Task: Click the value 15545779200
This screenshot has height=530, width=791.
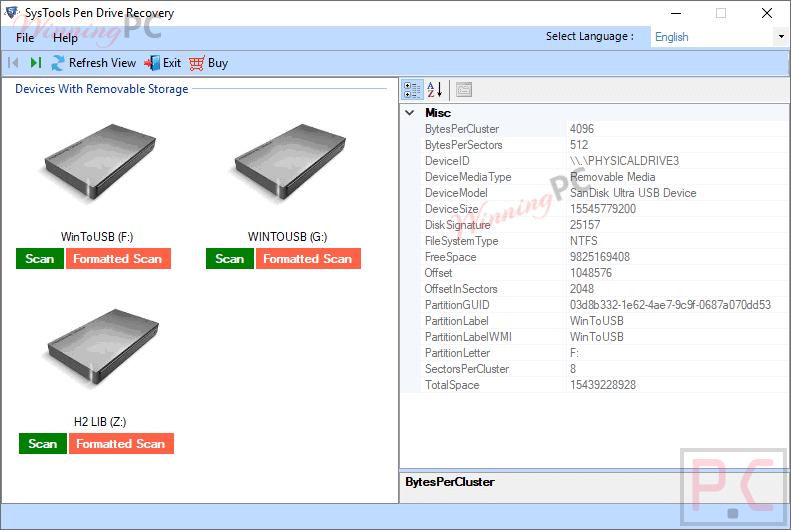Action: coord(603,209)
